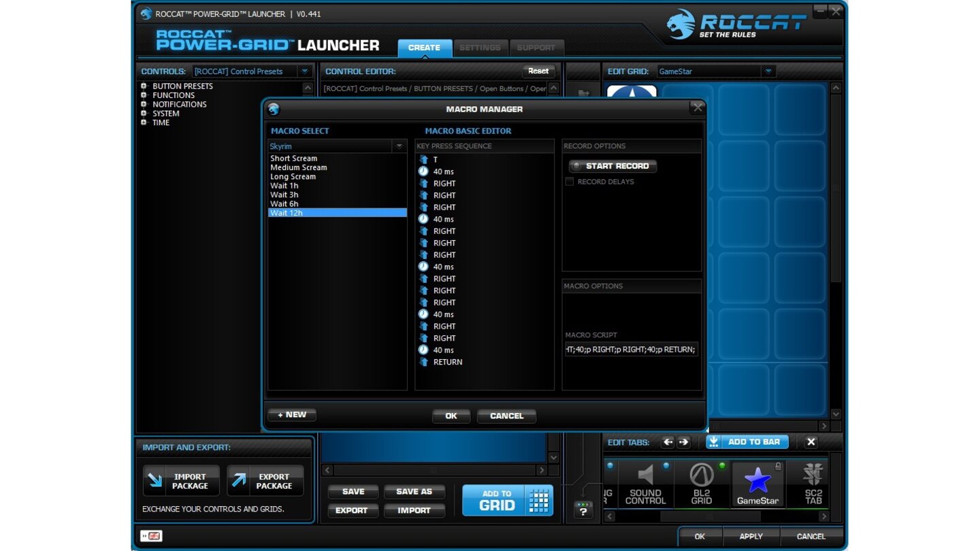Close the Macro Manager dialog
980x551 pixels.
(x=697, y=107)
